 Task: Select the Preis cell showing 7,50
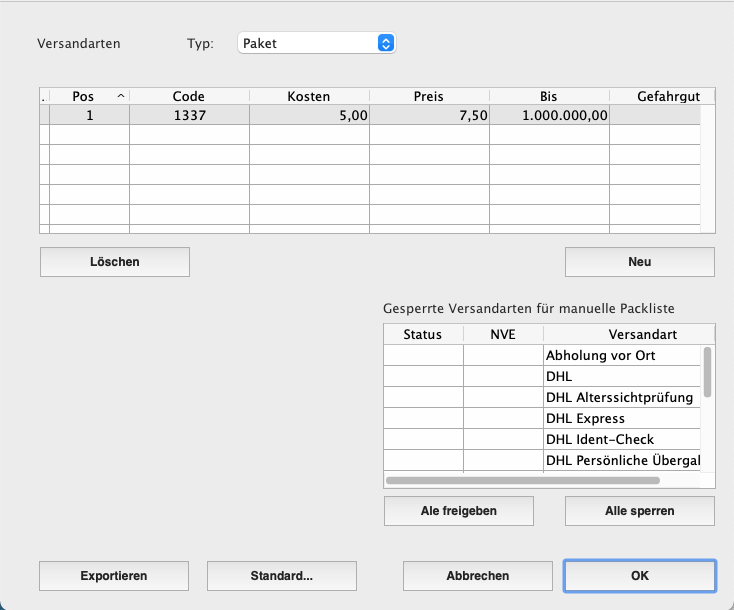pyautogui.click(x=428, y=115)
